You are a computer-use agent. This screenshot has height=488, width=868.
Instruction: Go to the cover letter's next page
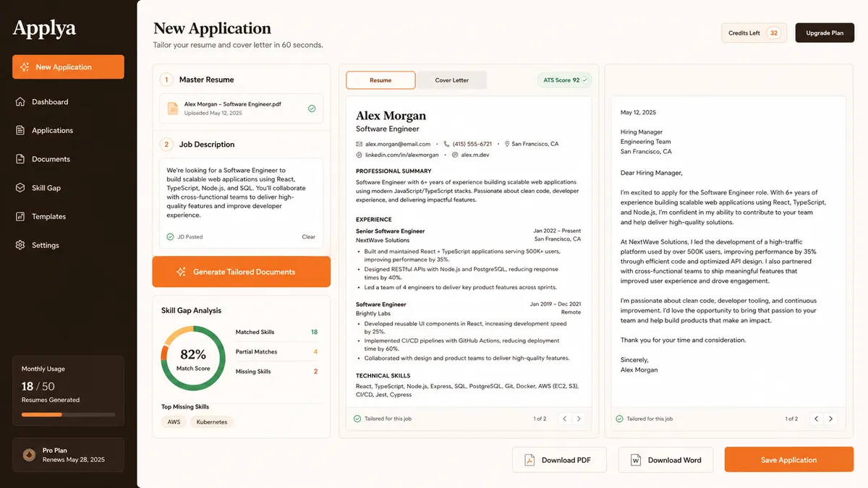click(830, 419)
